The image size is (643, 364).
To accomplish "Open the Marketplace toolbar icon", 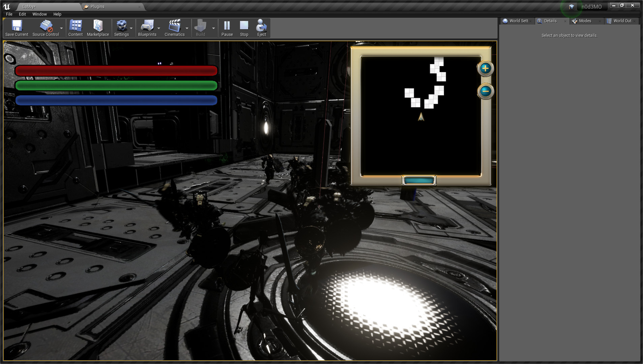I will (x=98, y=28).
